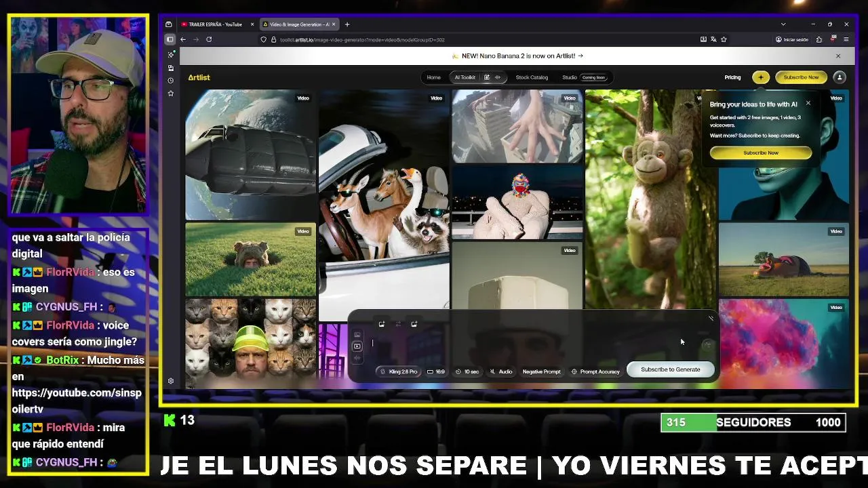
Task: Click the enhance prompt sparkle button
Action: coord(707,344)
